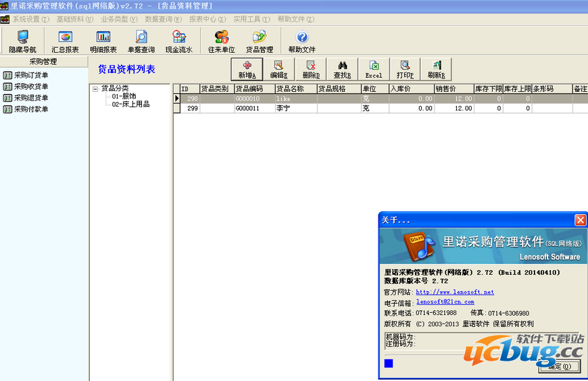This screenshot has width=588, height=381.
Task: Click the blue square in About dialog
Action: [389, 363]
